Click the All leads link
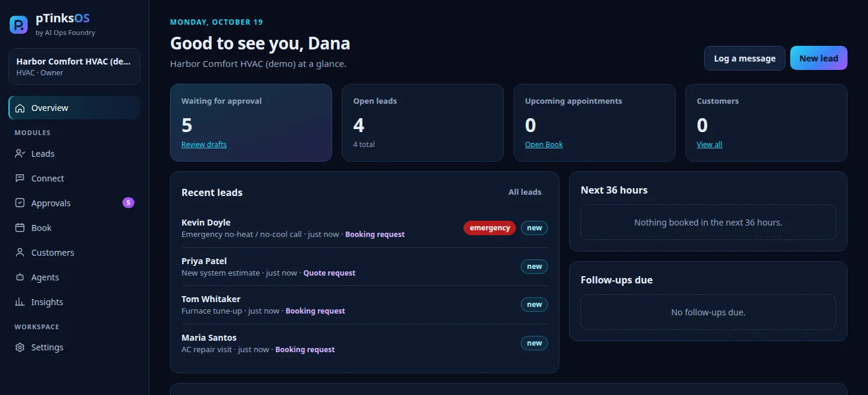868x395 pixels. pos(524,192)
